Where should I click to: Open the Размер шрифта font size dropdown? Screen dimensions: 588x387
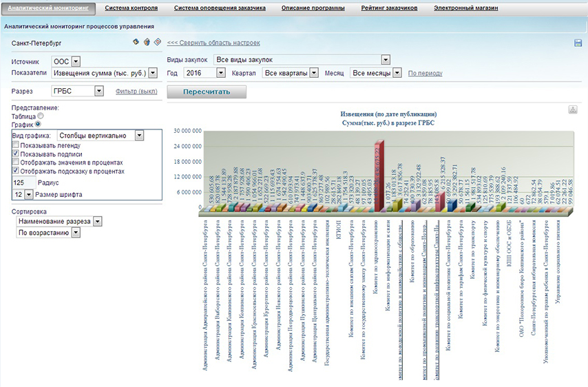tap(28, 195)
